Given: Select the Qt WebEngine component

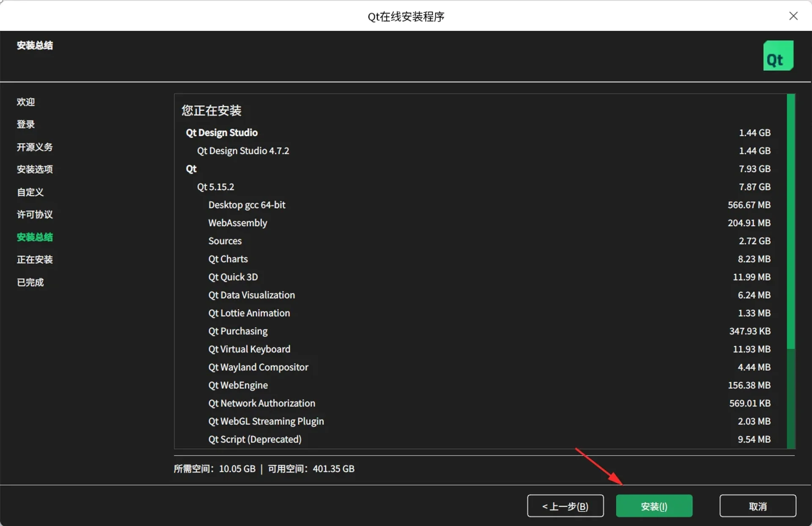Looking at the screenshot, I should point(238,385).
